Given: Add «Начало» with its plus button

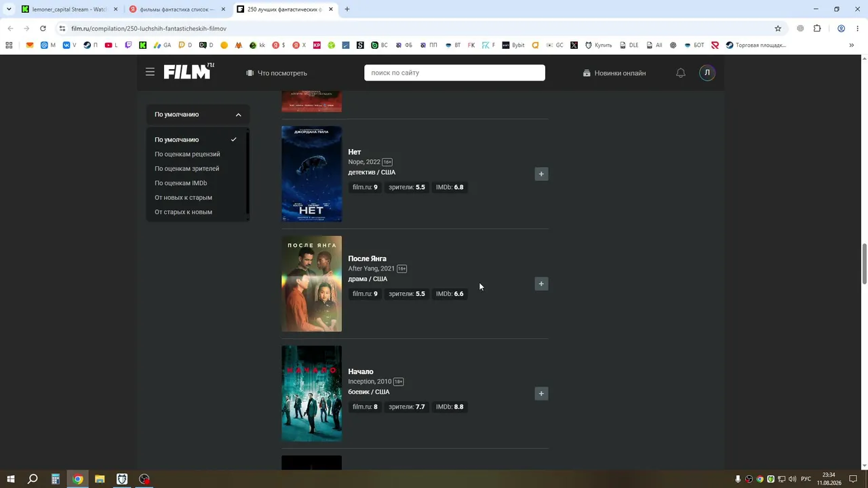Looking at the screenshot, I should (x=541, y=394).
